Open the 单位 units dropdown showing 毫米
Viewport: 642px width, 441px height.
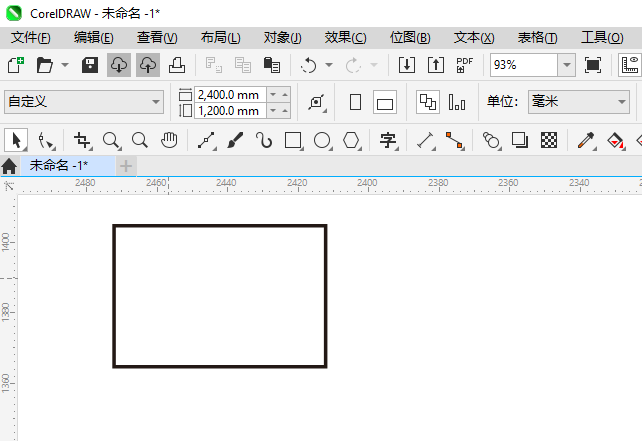(x=579, y=102)
